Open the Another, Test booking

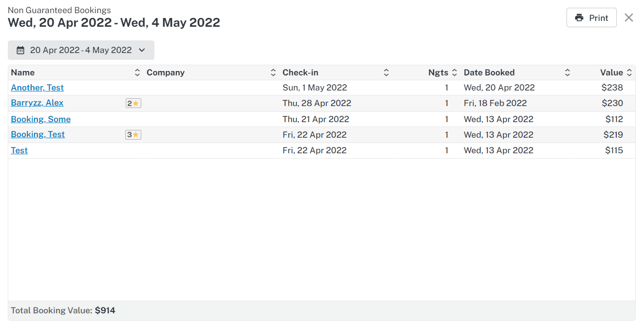coord(38,88)
